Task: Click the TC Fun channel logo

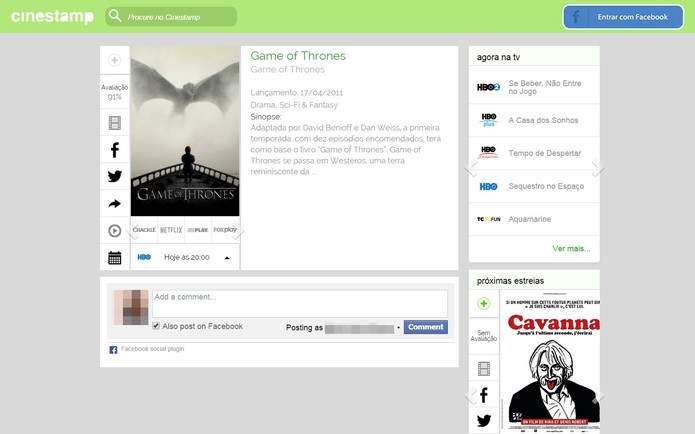Action: click(488, 219)
